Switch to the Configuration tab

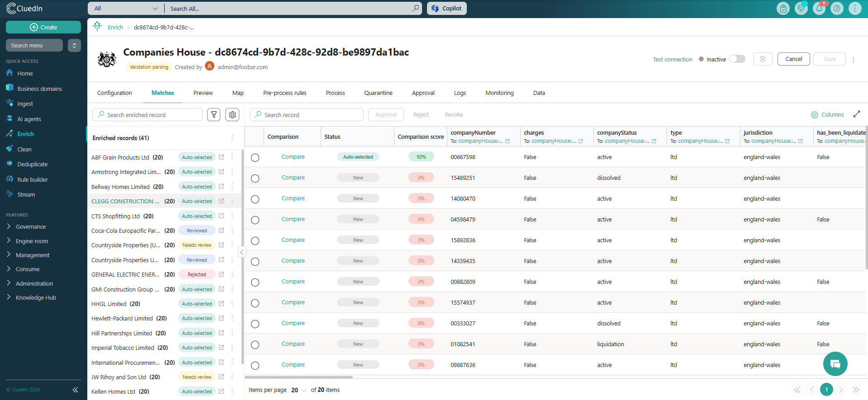click(114, 93)
